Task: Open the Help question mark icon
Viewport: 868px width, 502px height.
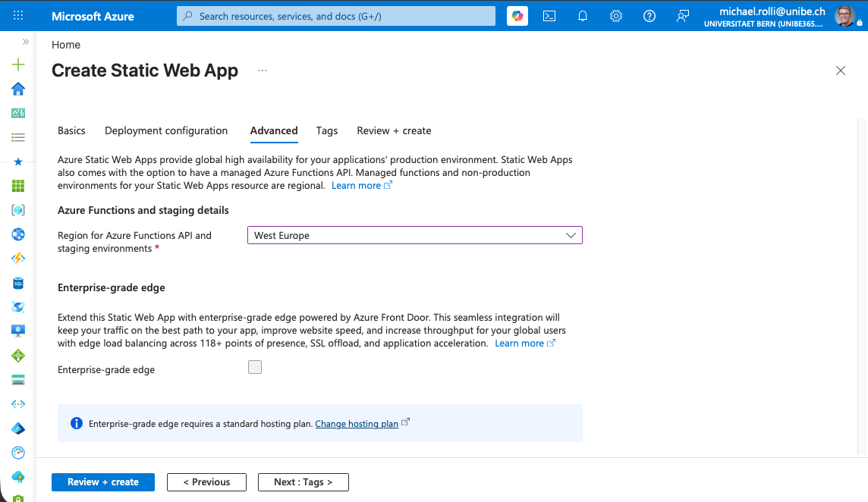Action: coord(649,16)
